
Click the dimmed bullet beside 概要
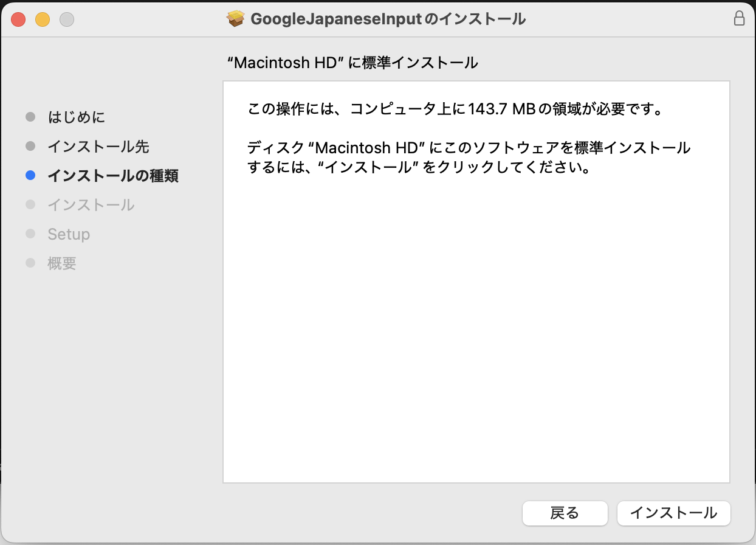click(31, 263)
